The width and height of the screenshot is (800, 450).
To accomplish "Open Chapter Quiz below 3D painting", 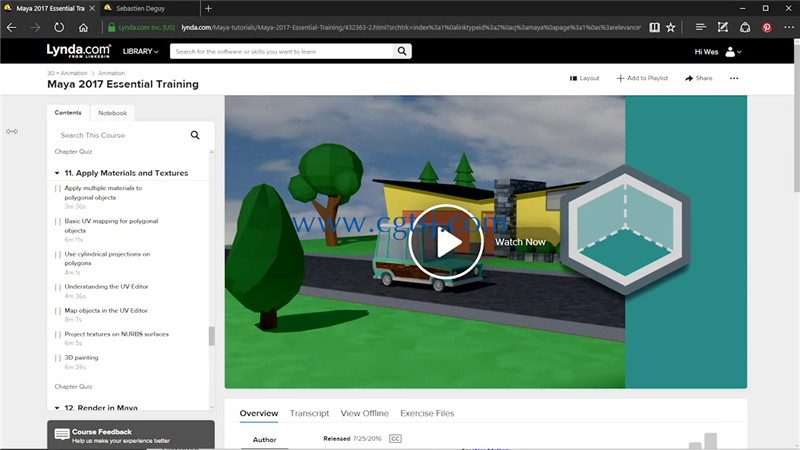I will coord(73,386).
